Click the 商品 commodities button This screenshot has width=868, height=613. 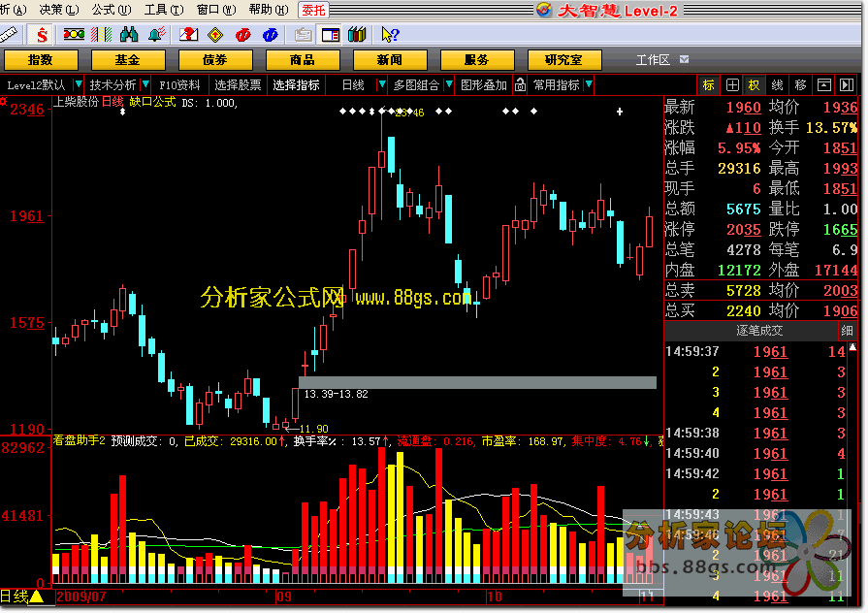pyautogui.click(x=303, y=60)
